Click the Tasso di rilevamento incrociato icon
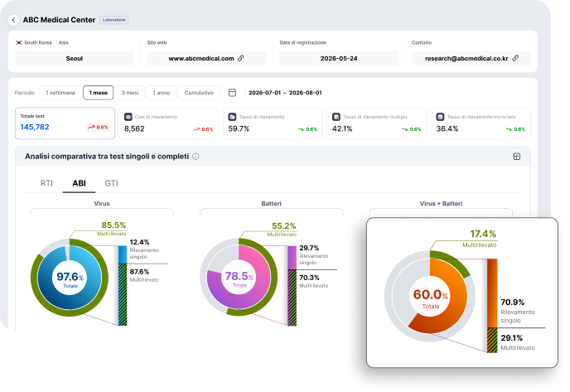This screenshot has height=392, width=570. pyautogui.click(x=440, y=117)
